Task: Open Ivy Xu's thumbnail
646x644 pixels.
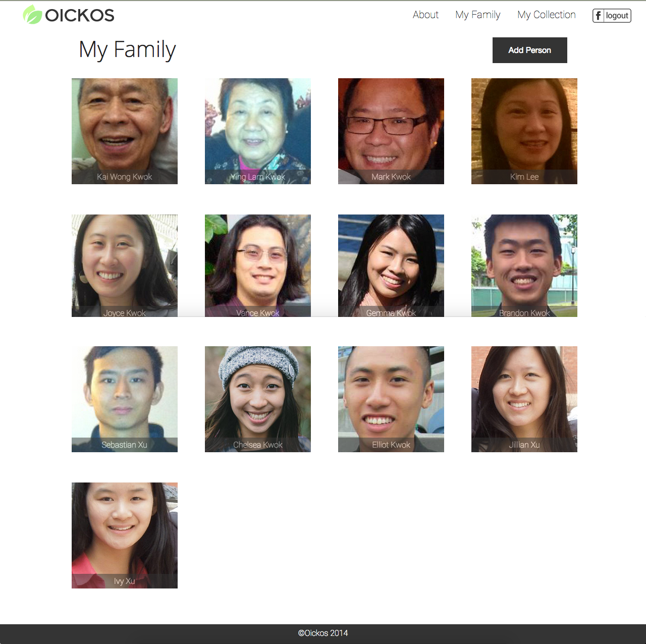Action: pyautogui.click(x=125, y=535)
